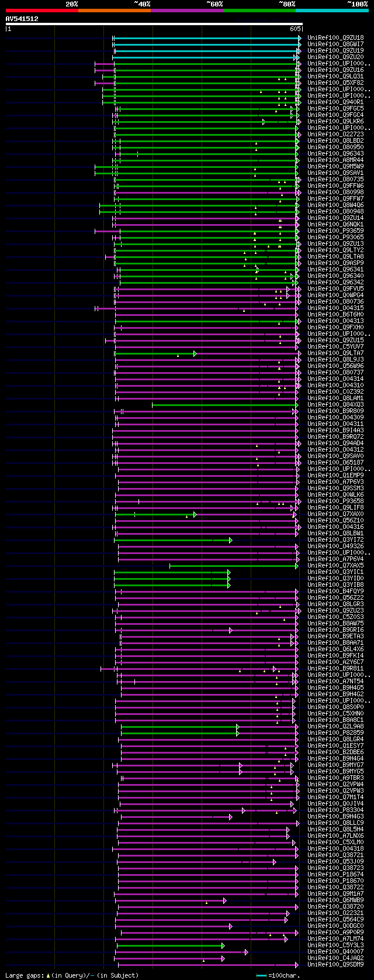Click the Large gaps legend text
The height and width of the screenshot is (980, 374).
click(72, 975)
